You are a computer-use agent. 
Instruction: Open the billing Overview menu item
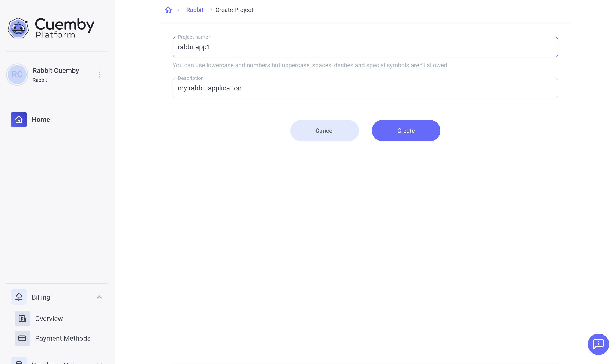tap(49, 319)
